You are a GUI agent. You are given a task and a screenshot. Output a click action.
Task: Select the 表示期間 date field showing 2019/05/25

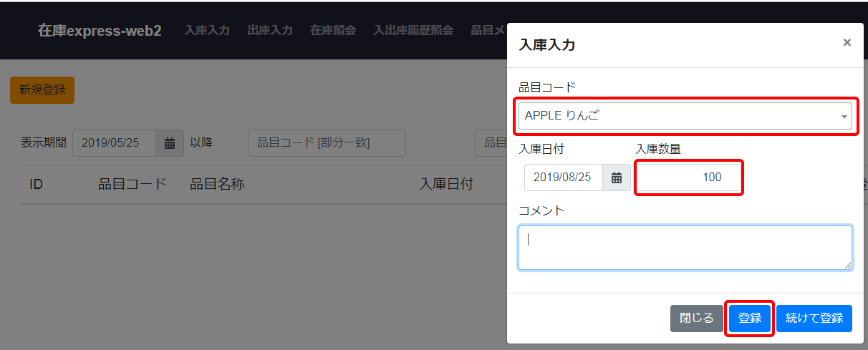point(115,143)
